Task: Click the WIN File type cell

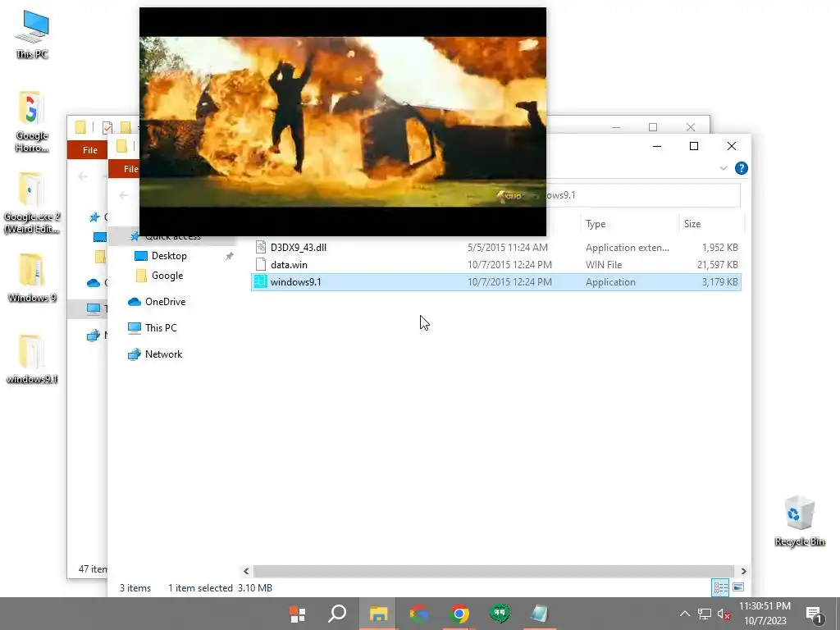Action: coord(604,265)
